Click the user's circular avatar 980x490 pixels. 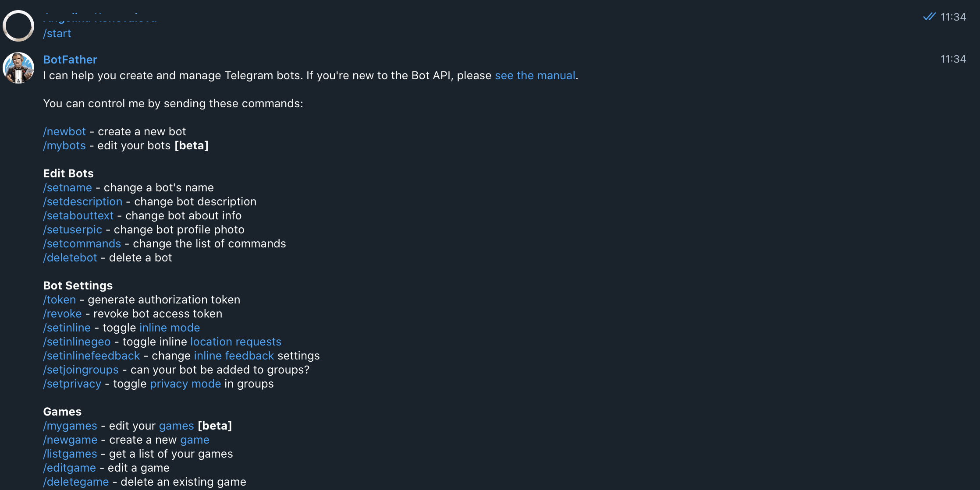18,26
